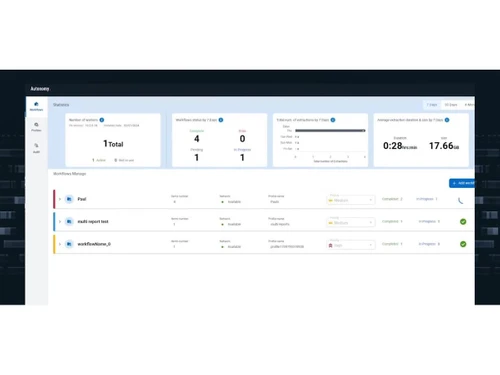This screenshot has height=375, width=500.
Task: Click the 'workflowName_0' workflow name
Action: click(x=94, y=244)
